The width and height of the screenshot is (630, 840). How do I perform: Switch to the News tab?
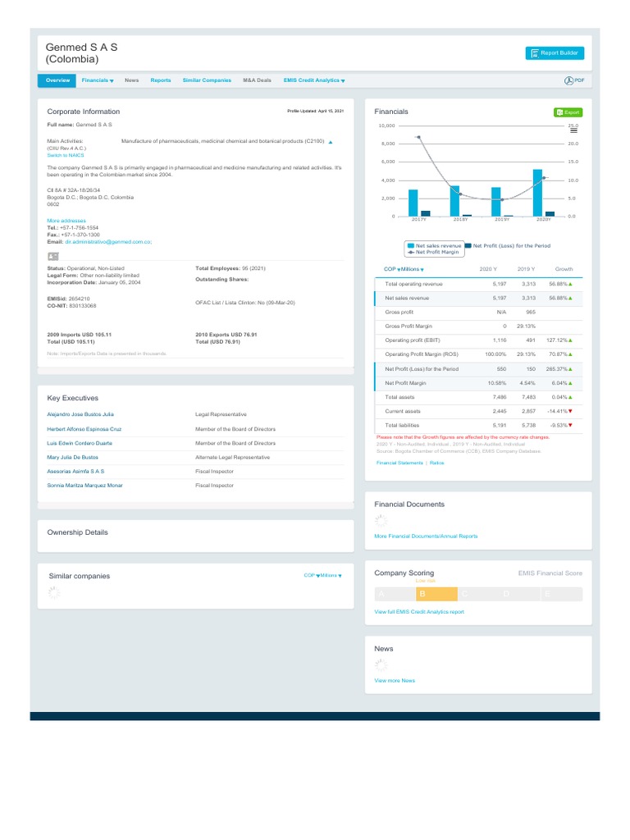coord(132,80)
